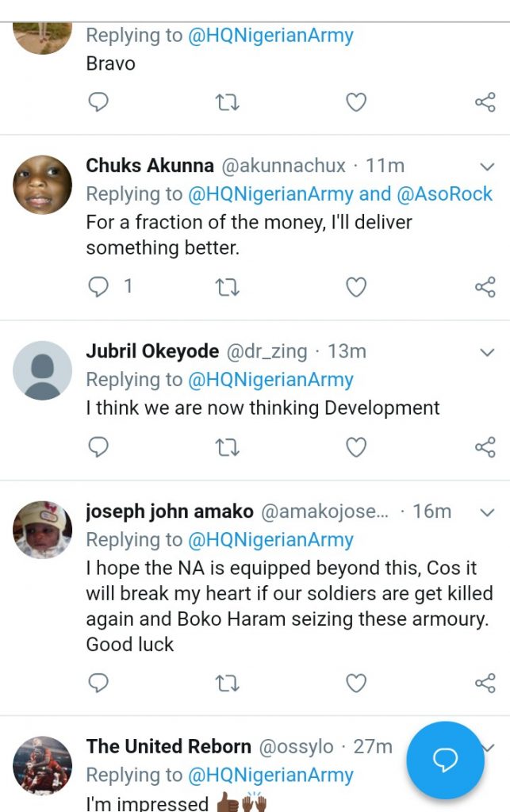Screen dimensions: 510x812
Task: Retweet Chuks Akunna's tweet
Action: (x=228, y=287)
